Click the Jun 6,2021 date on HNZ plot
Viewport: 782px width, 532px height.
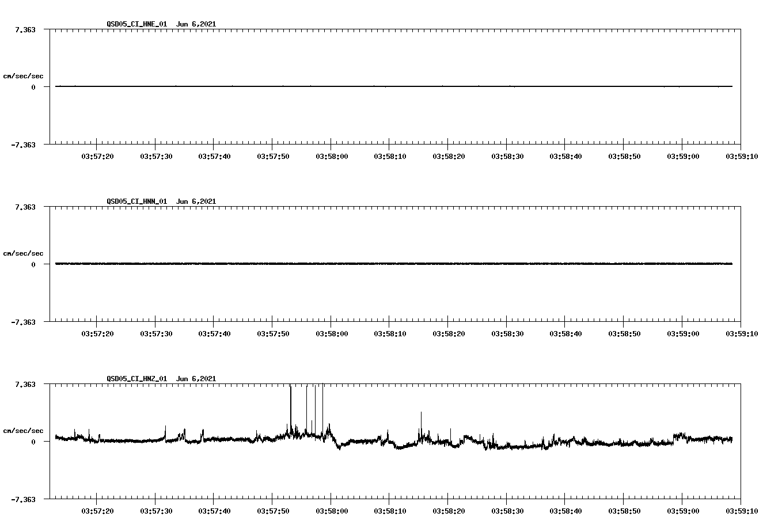(196, 379)
